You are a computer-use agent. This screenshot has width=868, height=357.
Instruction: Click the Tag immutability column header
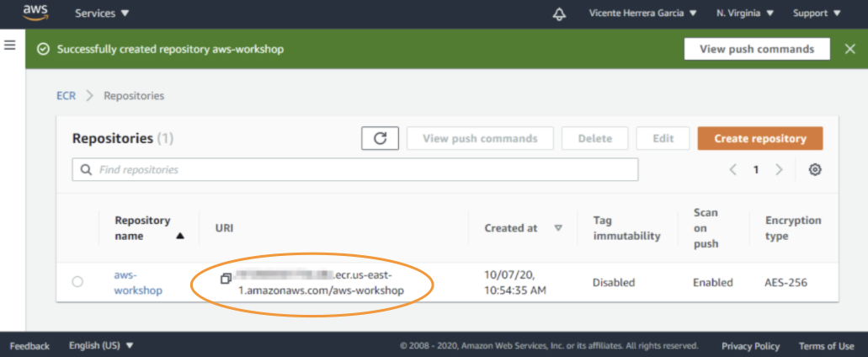[626, 228]
